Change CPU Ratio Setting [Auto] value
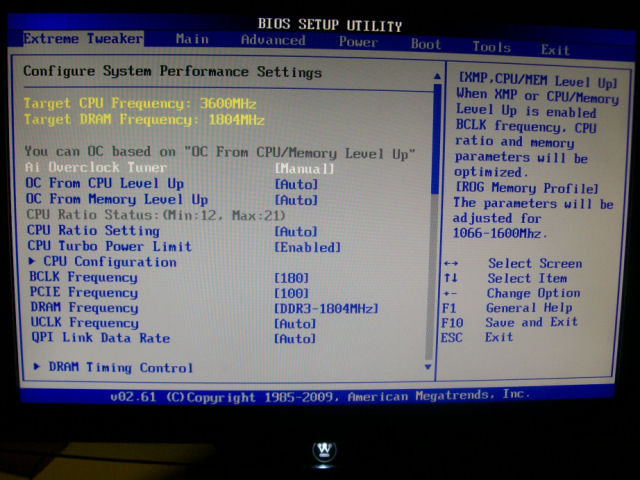This screenshot has height=480, width=640. click(x=296, y=232)
